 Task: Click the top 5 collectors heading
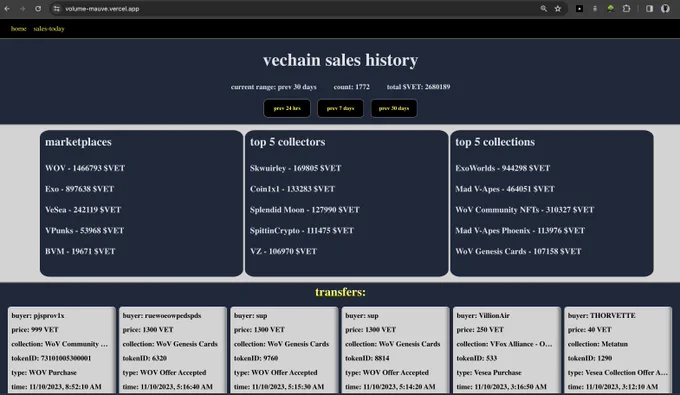[288, 142]
